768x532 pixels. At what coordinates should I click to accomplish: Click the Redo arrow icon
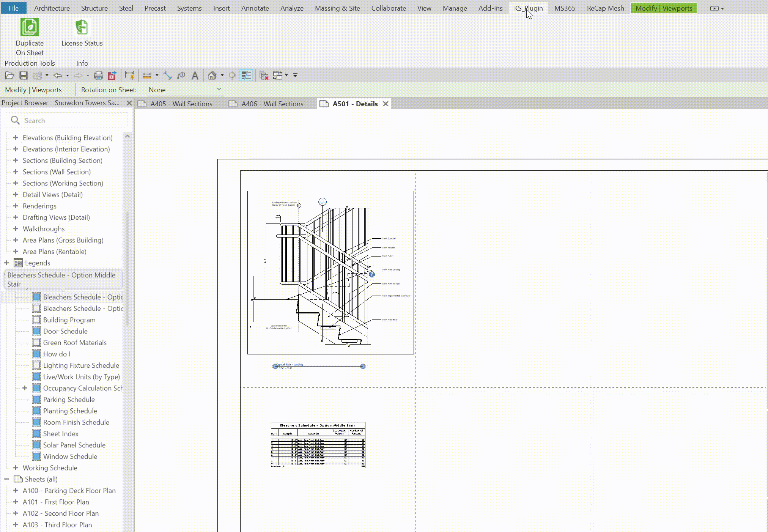78,76
